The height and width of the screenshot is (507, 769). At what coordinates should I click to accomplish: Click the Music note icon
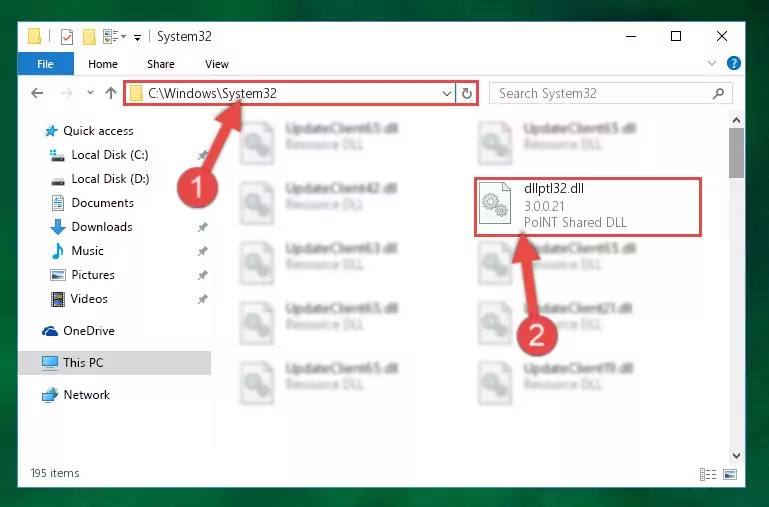[58, 251]
